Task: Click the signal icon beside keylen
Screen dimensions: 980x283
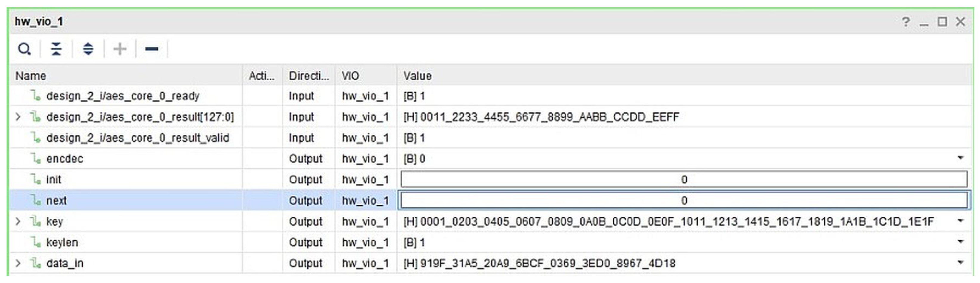Action: [36, 242]
